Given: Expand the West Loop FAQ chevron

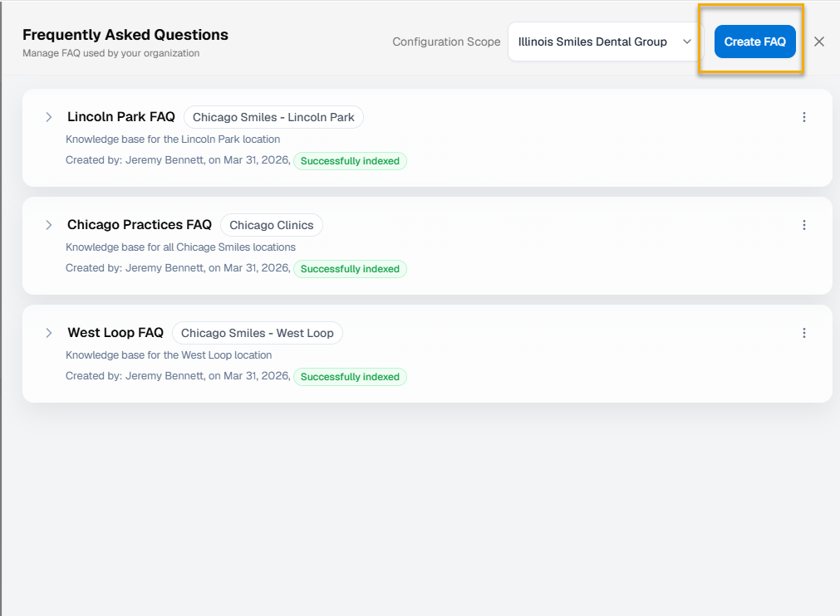Looking at the screenshot, I should pyautogui.click(x=49, y=333).
